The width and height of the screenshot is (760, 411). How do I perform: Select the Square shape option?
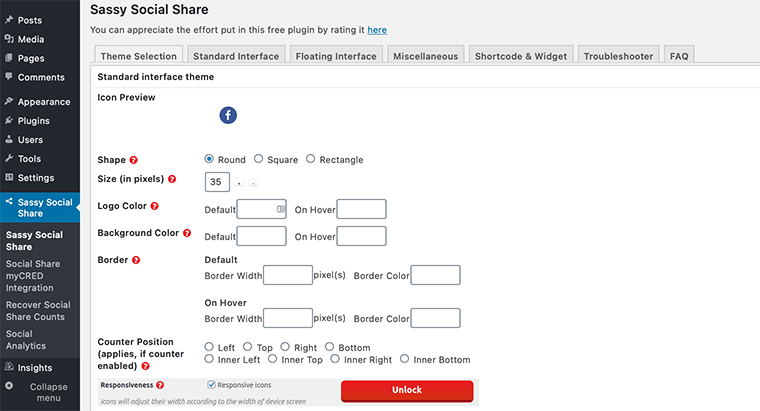(259, 159)
